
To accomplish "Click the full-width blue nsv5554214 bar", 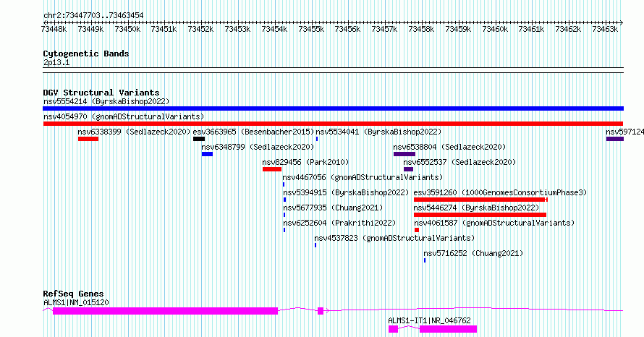I will [333, 108].
